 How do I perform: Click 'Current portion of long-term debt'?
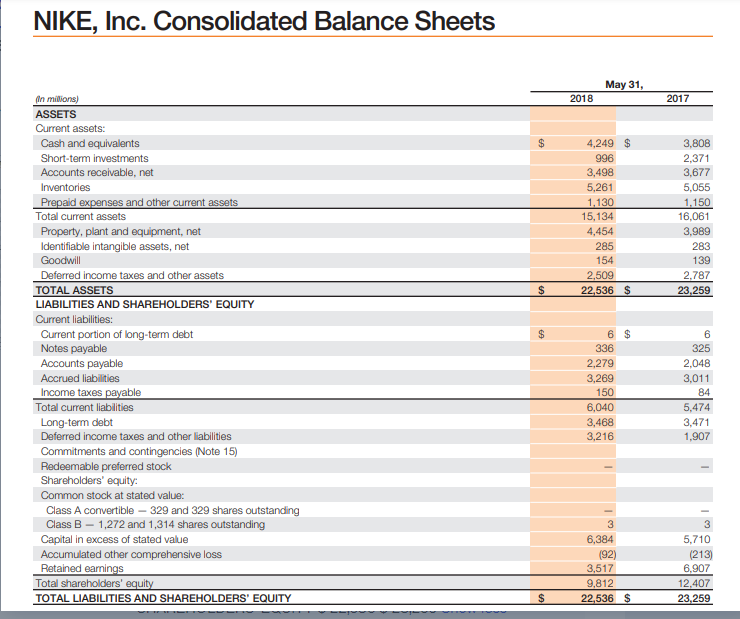pyautogui.click(x=117, y=335)
